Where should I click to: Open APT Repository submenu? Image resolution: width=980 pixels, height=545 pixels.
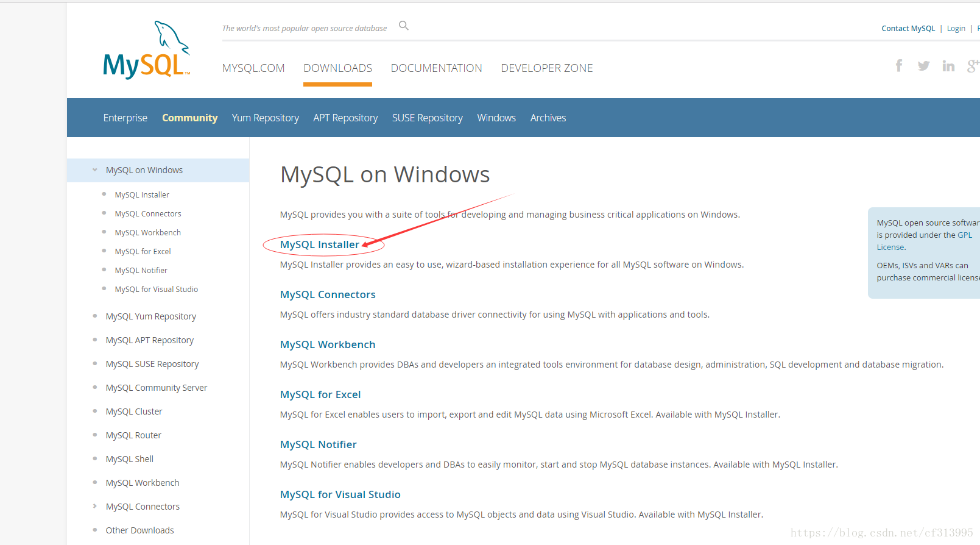345,118
